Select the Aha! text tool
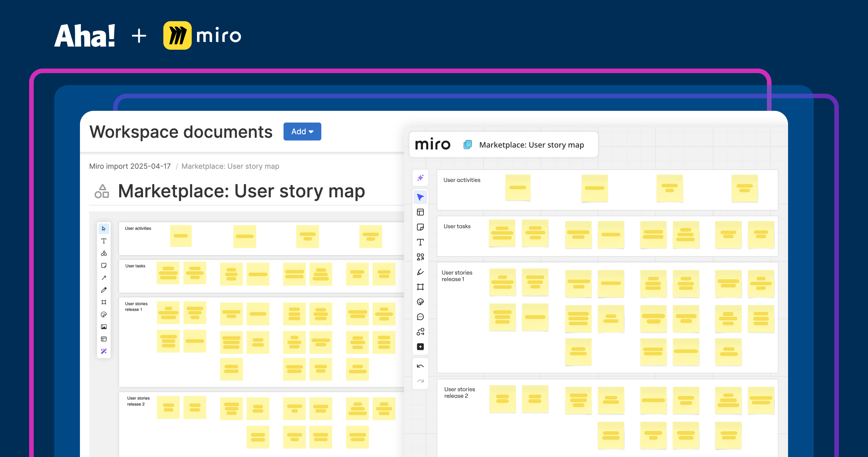This screenshot has width=868, height=457. [104, 241]
